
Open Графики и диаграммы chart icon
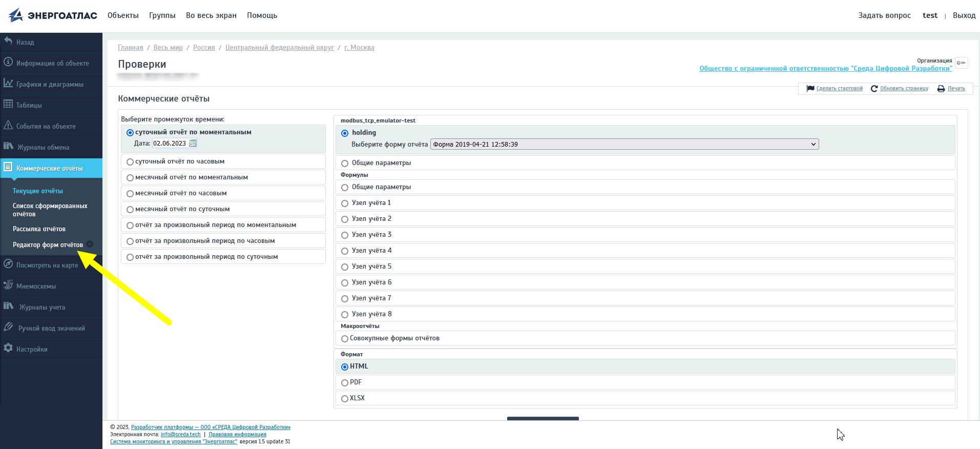(8, 83)
